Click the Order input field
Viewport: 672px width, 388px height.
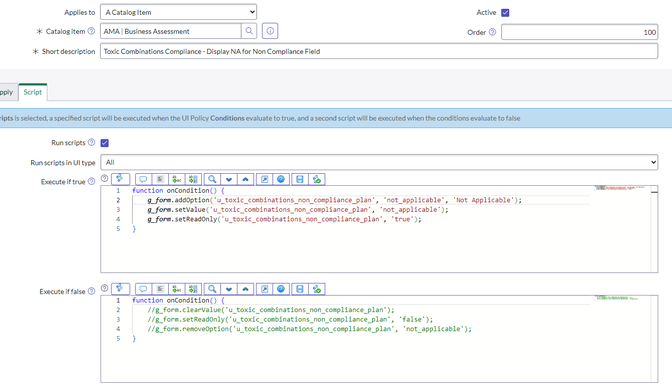click(579, 32)
